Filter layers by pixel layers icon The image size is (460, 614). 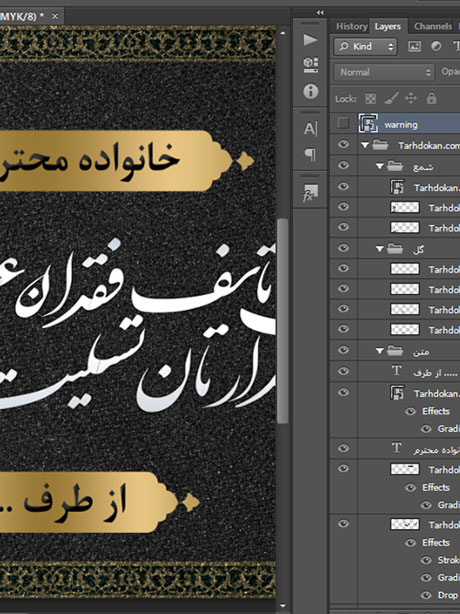(414, 46)
